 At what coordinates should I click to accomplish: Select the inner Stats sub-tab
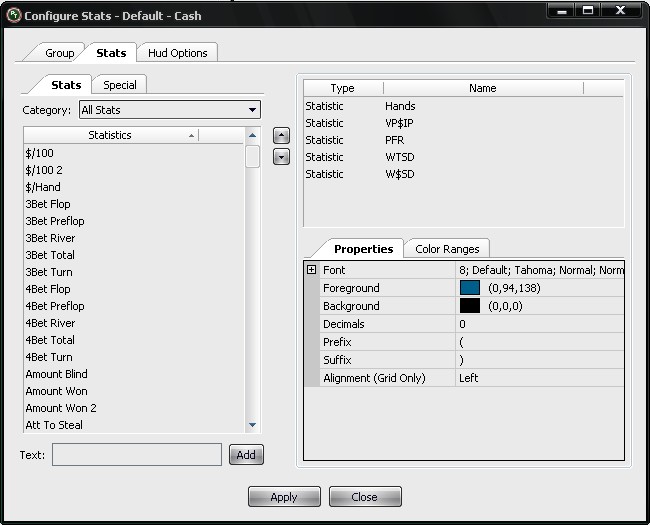coord(66,85)
